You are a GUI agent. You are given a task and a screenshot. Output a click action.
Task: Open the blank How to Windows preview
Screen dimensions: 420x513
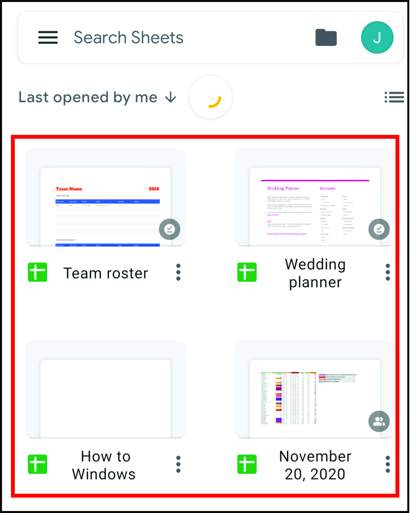pyautogui.click(x=106, y=390)
